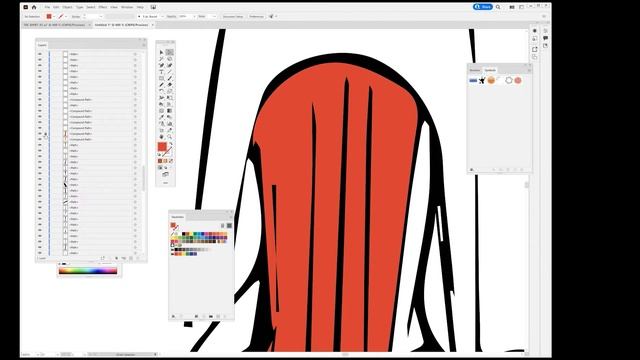Open the Help menu
This screenshot has height=360, width=640.
140,7
